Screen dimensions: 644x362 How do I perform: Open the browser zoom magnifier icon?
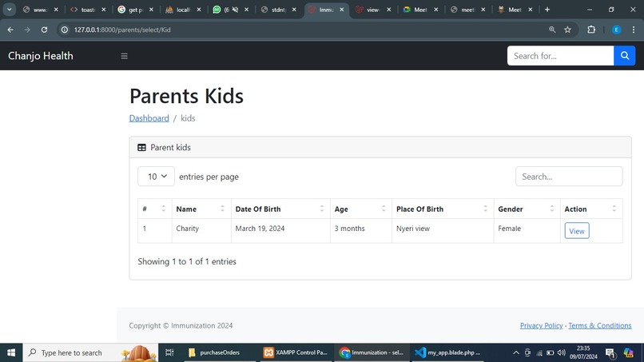[x=552, y=30]
